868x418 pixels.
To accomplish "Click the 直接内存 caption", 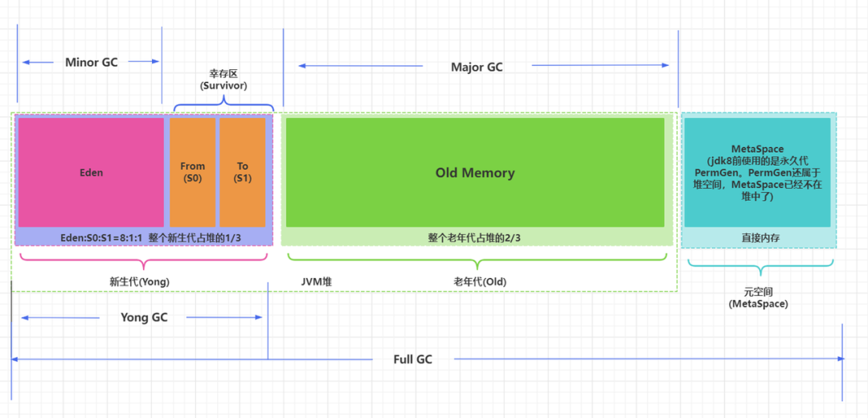I will [x=760, y=238].
